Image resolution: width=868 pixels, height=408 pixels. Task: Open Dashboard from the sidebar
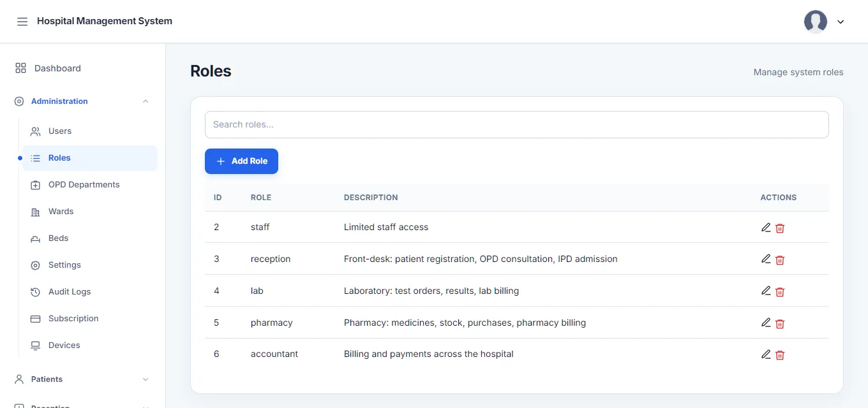pos(83,68)
